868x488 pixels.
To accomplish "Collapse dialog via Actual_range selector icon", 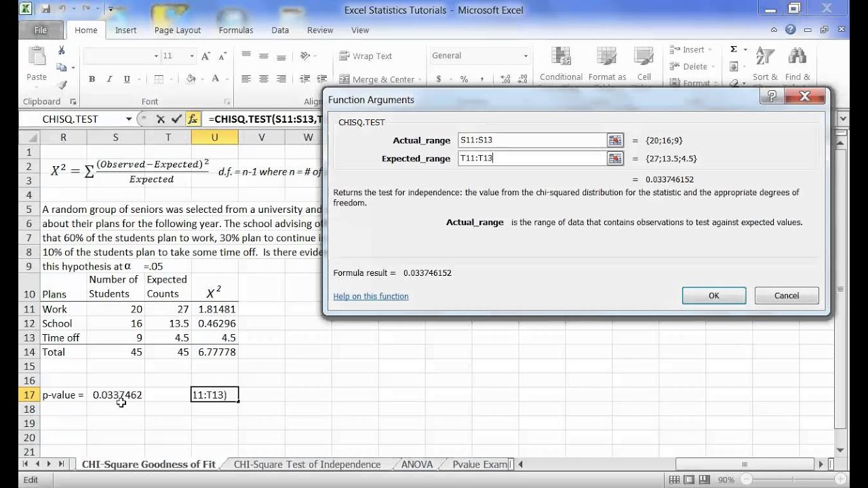I will point(615,140).
